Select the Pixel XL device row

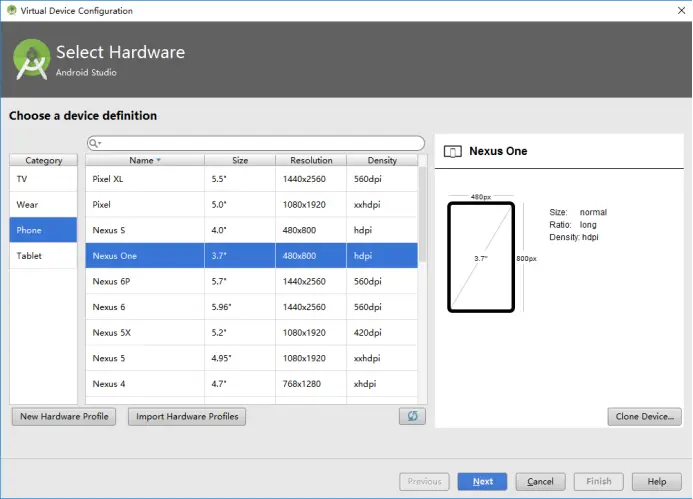[251, 179]
